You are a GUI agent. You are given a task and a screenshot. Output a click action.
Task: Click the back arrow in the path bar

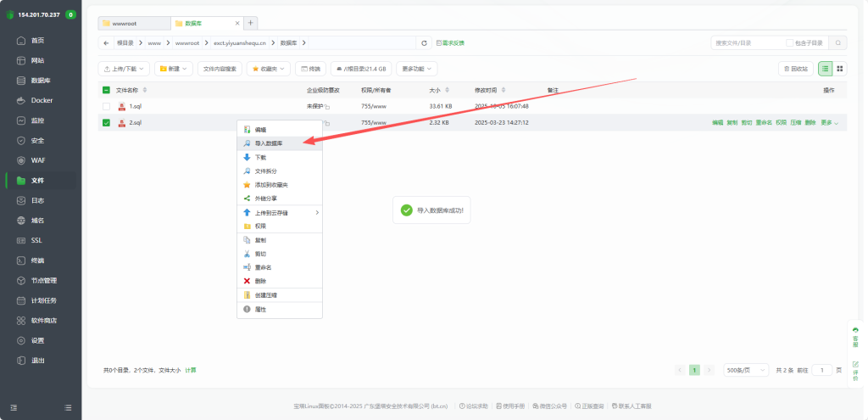[x=105, y=42]
